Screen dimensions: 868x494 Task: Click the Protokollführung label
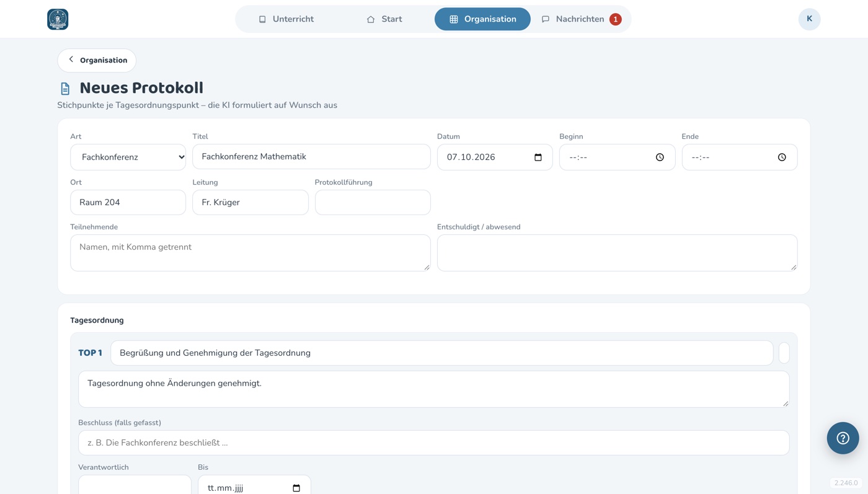tap(343, 182)
